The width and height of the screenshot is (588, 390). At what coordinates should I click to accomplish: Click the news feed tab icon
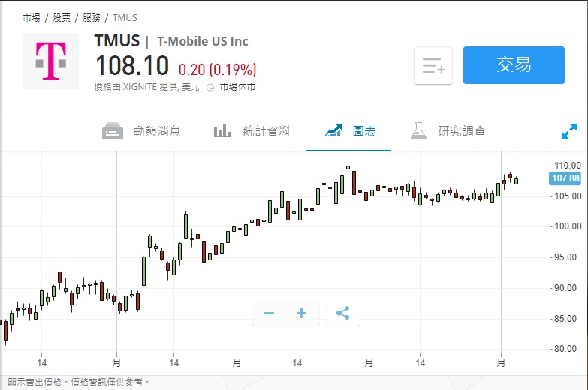click(x=113, y=131)
